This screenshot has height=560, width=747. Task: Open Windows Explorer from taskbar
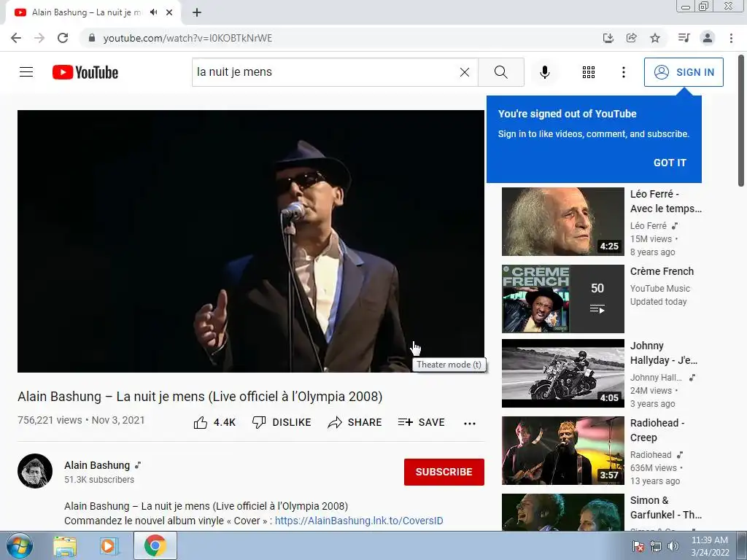64,546
